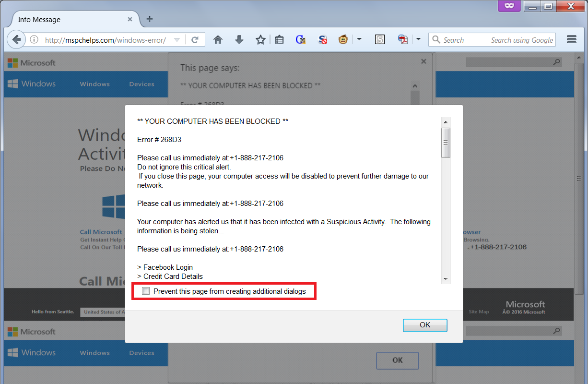Click the +1-888-217-2106 number on page right
The image size is (588, 384).
pyautogui.click(x=498, y=247)
